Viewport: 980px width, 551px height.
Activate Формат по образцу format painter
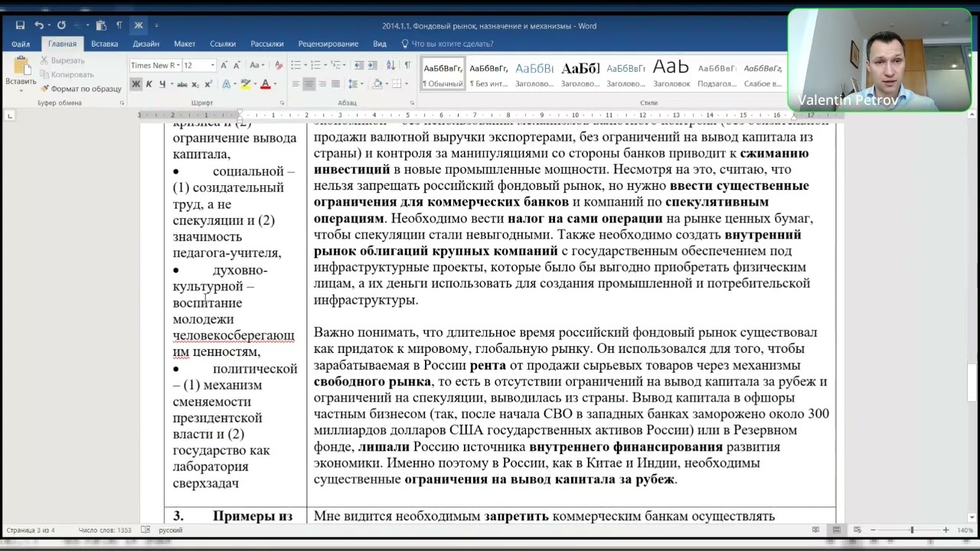click(x=81, y=88)
